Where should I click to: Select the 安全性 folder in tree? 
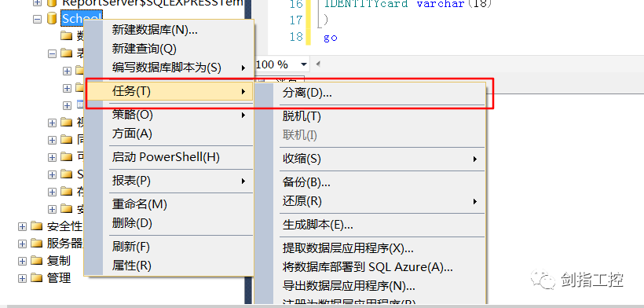[64, 226]
